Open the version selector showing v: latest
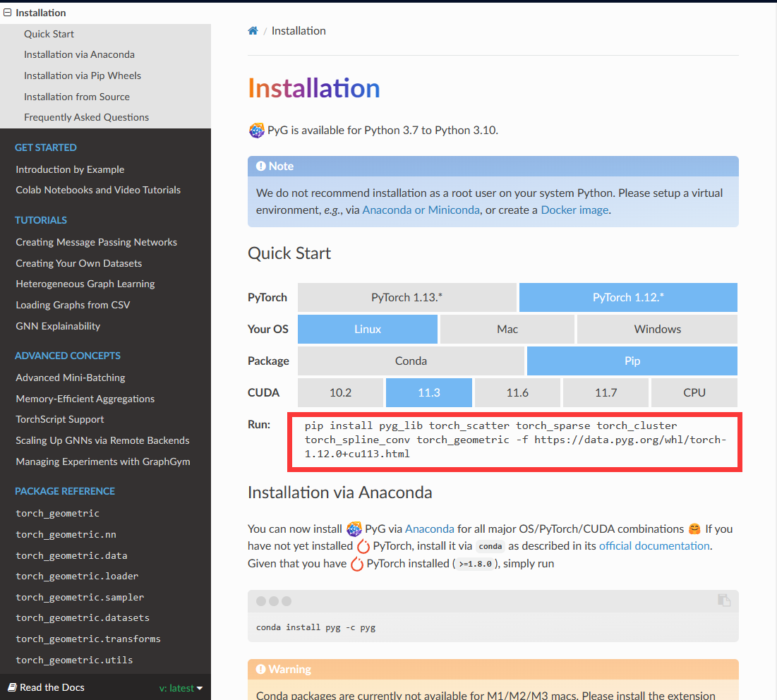 [181, 688]
